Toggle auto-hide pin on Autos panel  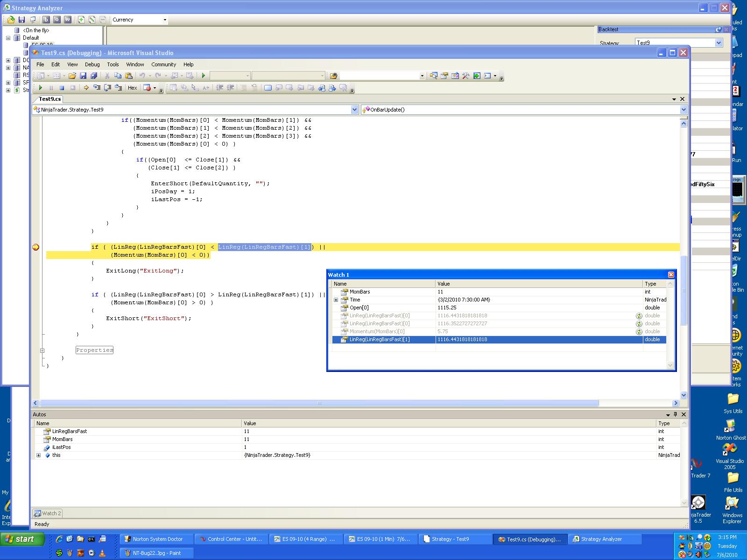click(x=676, y=414)
